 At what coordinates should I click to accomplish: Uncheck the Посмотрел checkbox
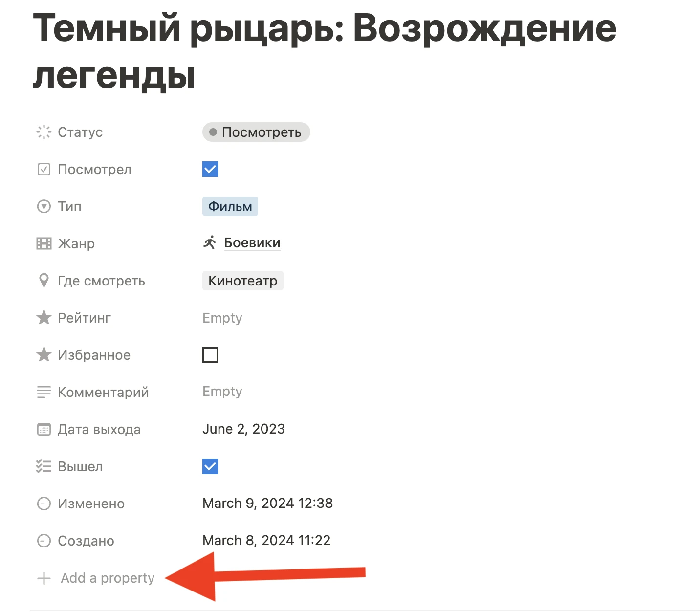(210, 169)
